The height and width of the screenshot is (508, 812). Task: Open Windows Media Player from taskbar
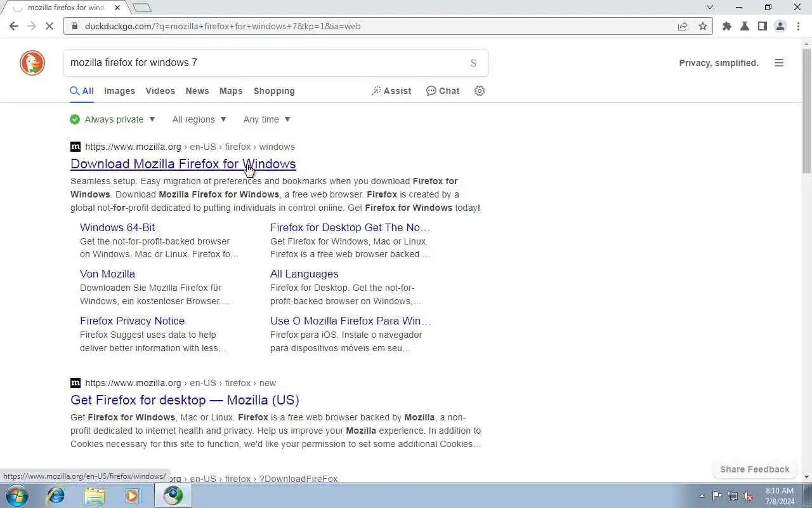[x=133, y=495]
